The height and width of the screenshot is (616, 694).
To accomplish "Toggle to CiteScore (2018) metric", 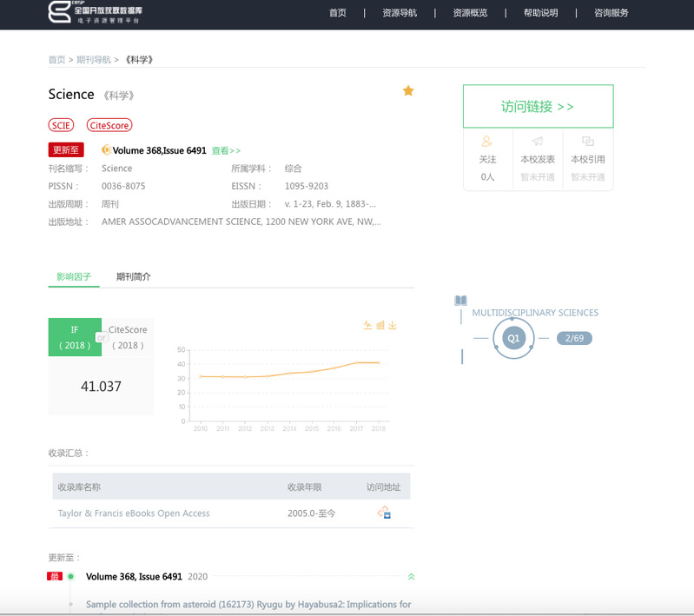I will [128, 337].
